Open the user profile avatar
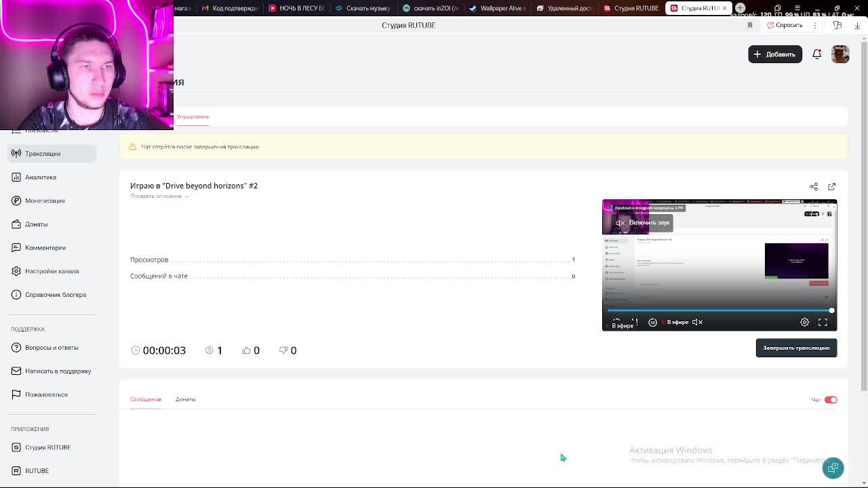This screenshot has height=488, width=868. click(840, 54)
